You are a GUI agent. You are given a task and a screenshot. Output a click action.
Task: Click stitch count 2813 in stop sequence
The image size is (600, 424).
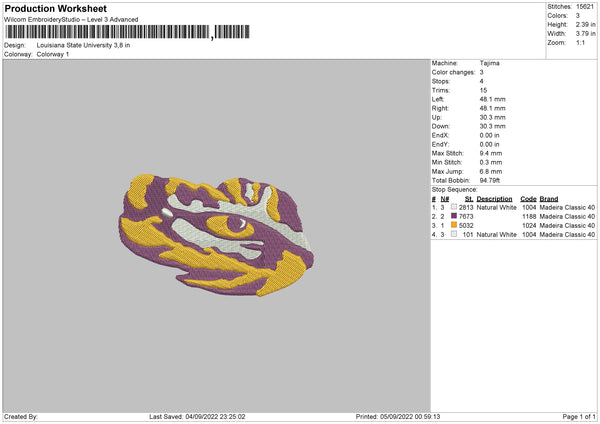(466, 207)
